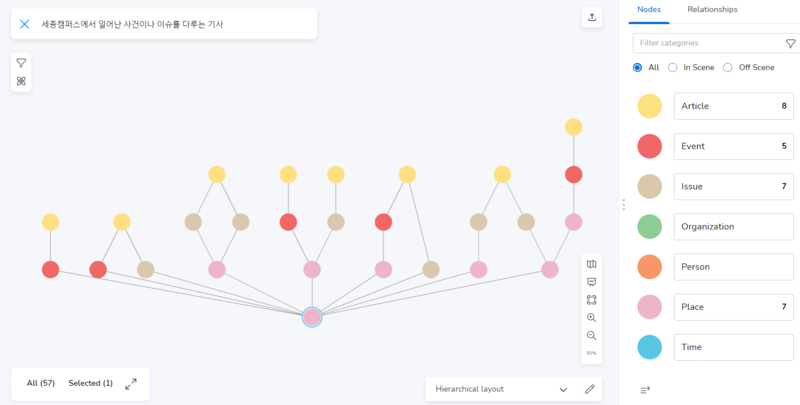Select the In Scene radio button
This screenshot has height=405, width=800.
click(673, 67)
